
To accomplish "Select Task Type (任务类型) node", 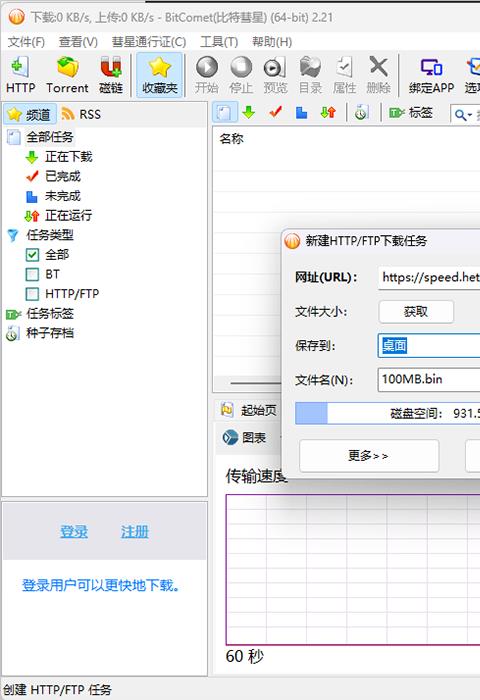I will click(50, 235).
